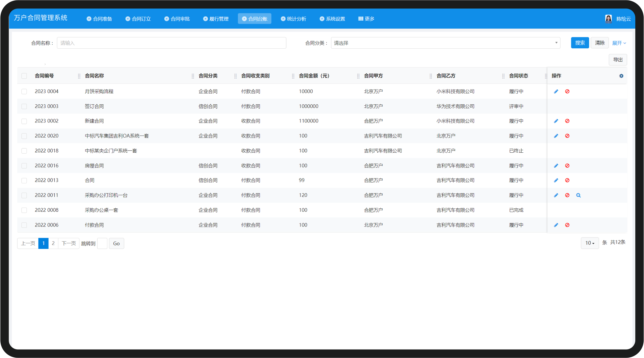Open the 合同准备 navigation menu
This screenshot has width=644, height=358.
pyautogui.click(x=99, y=19)
